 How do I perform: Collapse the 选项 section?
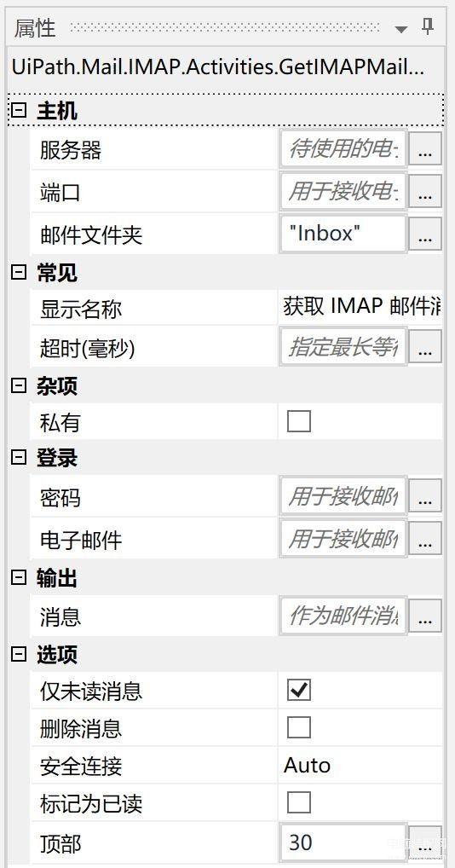[x=19, y=654]
